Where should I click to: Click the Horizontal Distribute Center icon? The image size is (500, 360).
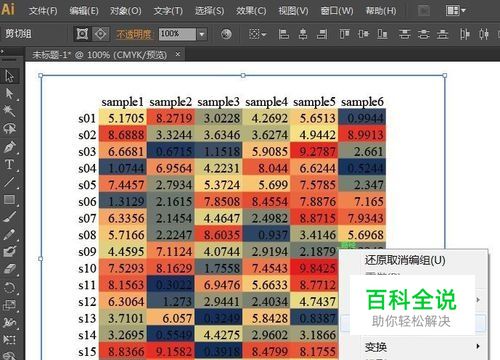pos(484,34)
